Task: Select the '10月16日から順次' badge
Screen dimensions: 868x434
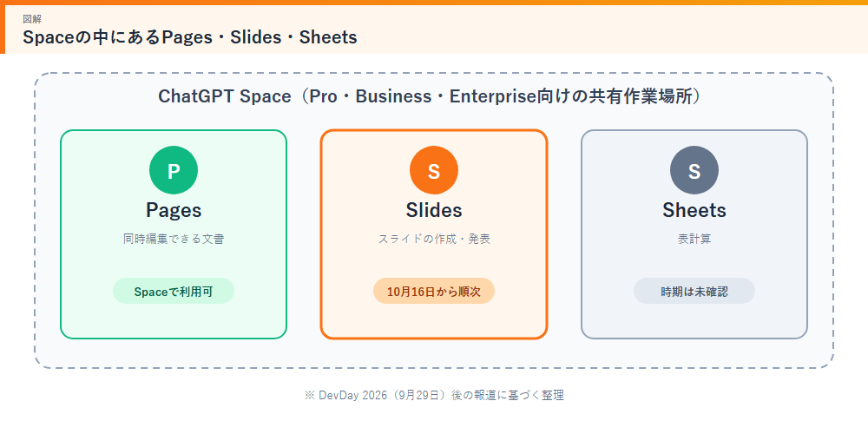Action: [433, 291]
